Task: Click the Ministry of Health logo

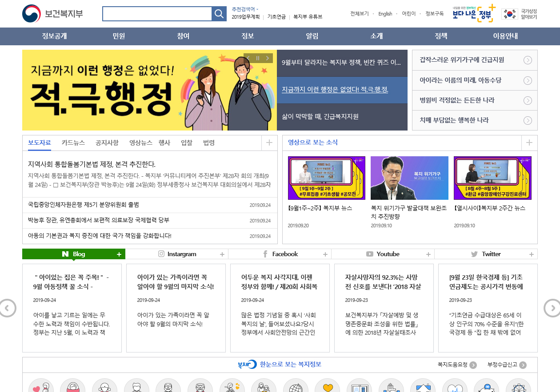Action: 52,14
